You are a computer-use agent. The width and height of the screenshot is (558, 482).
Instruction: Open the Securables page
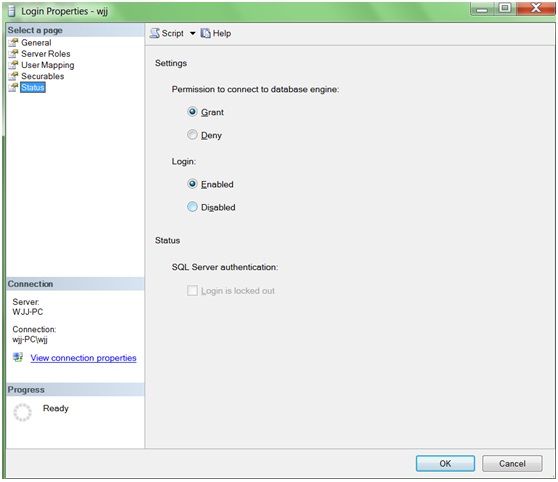tap(42, 76)
